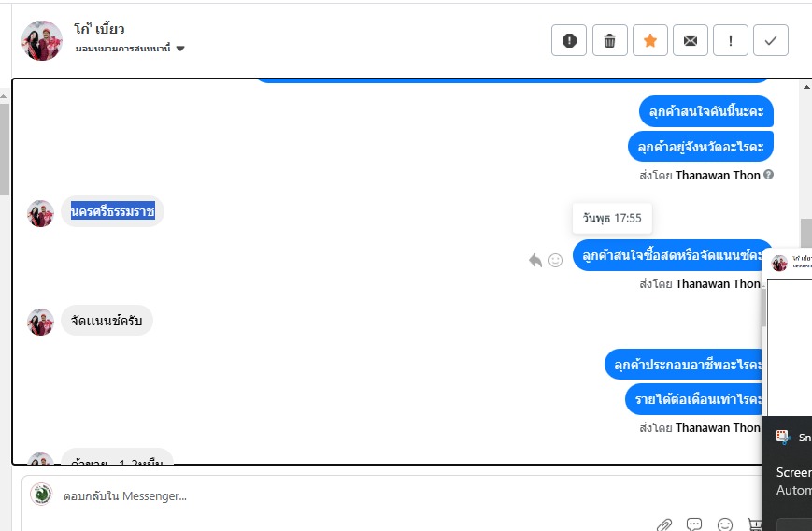
Task: Click the reply arrow beside message
Action: [x=534, y=260]
